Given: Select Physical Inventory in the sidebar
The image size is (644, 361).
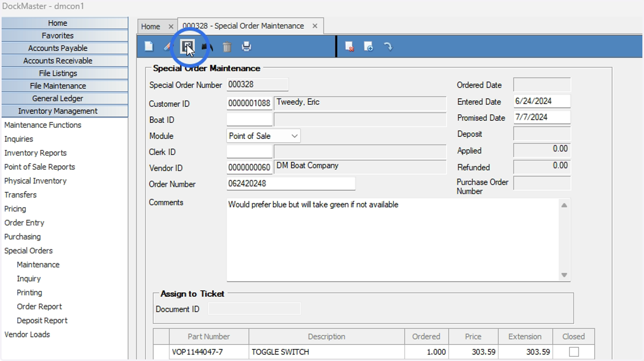Looking at the screenshot, I should point(35,181).
